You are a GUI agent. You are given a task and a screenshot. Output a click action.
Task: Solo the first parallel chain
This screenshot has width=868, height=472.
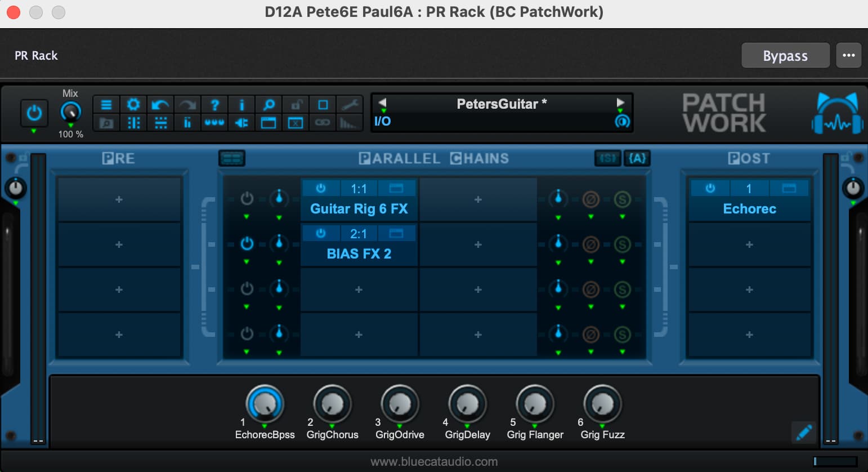click(x=622, y=199)
